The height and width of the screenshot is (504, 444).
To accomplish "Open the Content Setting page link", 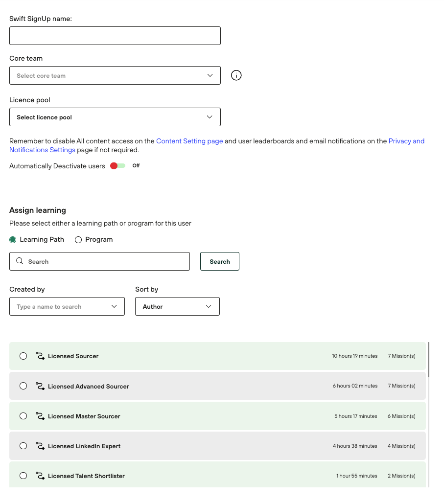I will [189, 141].
